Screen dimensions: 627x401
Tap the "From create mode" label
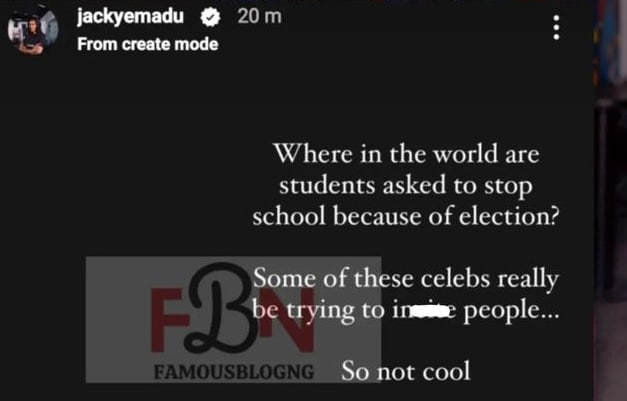tap(147, 44)
